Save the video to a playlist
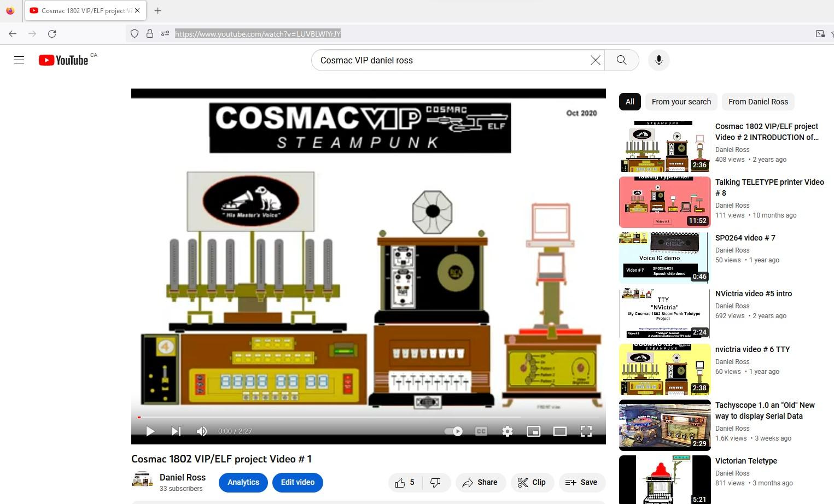Viewport: 834px width, 504px height. [582, 482]
